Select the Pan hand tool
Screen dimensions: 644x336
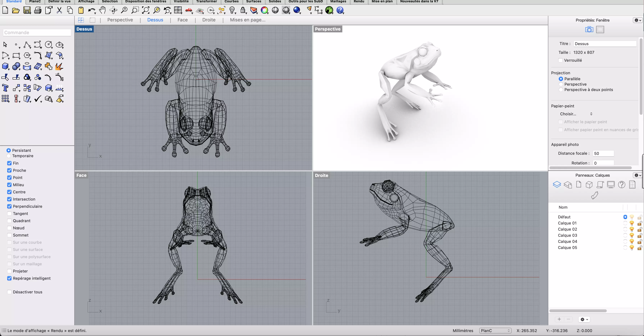point(102,10)
